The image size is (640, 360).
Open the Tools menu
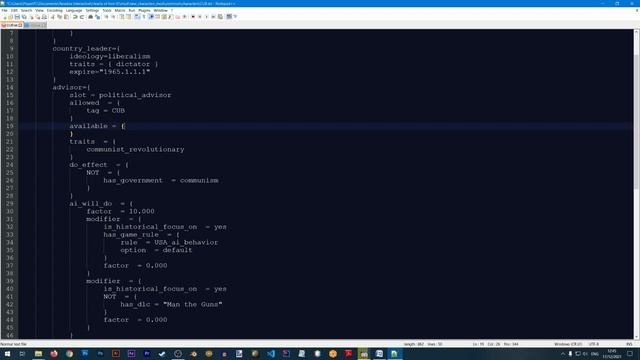107,11
